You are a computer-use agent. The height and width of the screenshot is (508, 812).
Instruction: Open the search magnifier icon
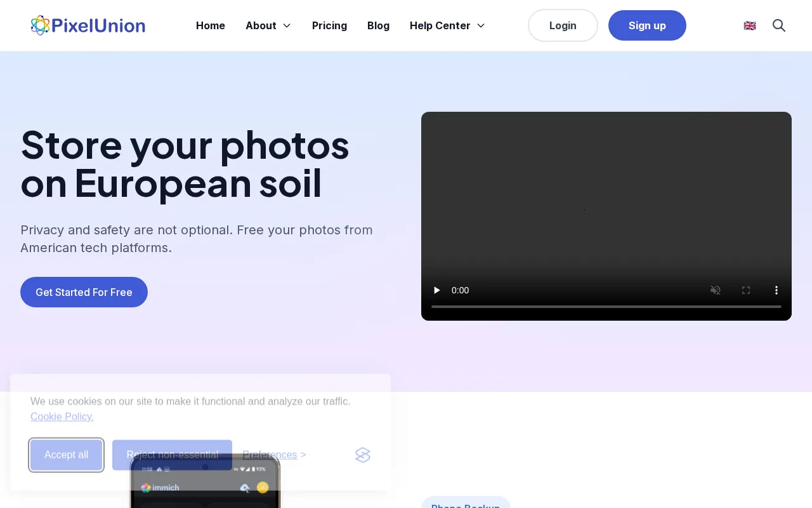click(779, 25)
